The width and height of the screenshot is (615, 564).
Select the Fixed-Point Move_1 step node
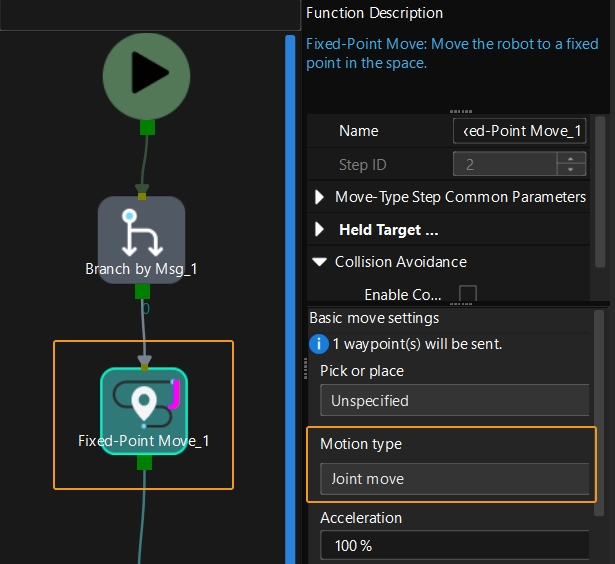click(x=144, y=411)
